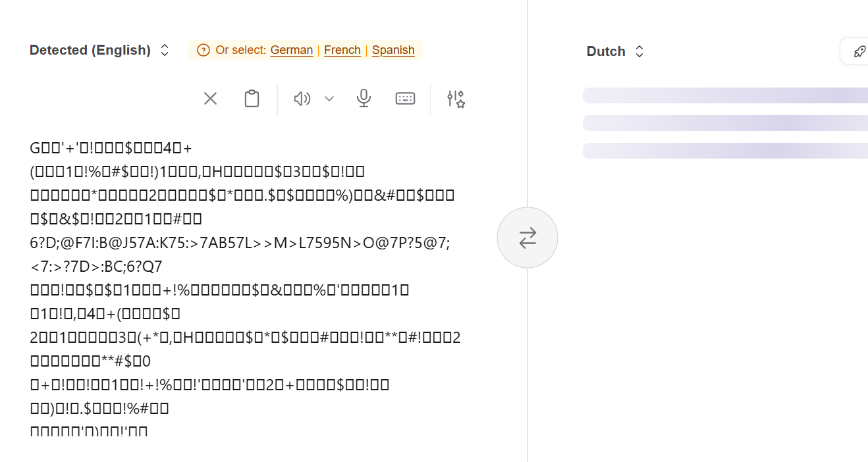Click the question mark help icon
The image size is (868, 462).
(203, 50)
